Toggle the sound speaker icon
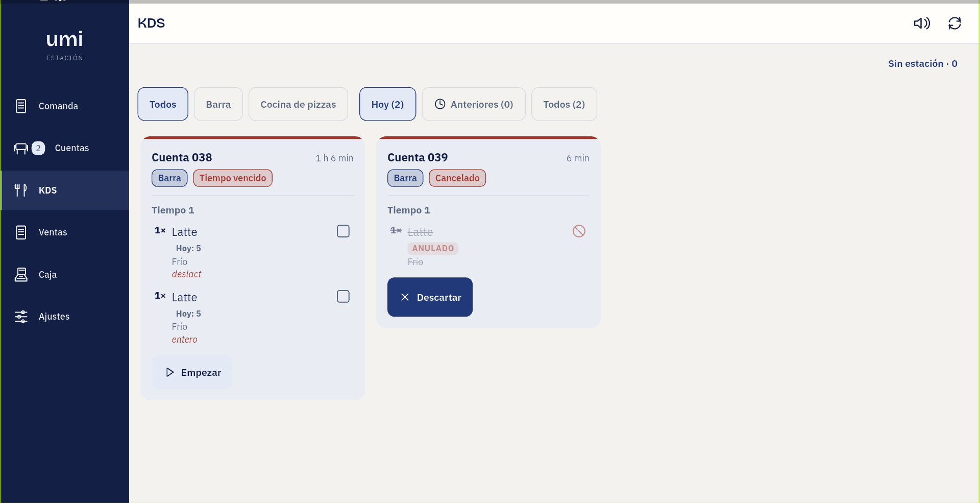980x503 pixels. coord(922,23)
